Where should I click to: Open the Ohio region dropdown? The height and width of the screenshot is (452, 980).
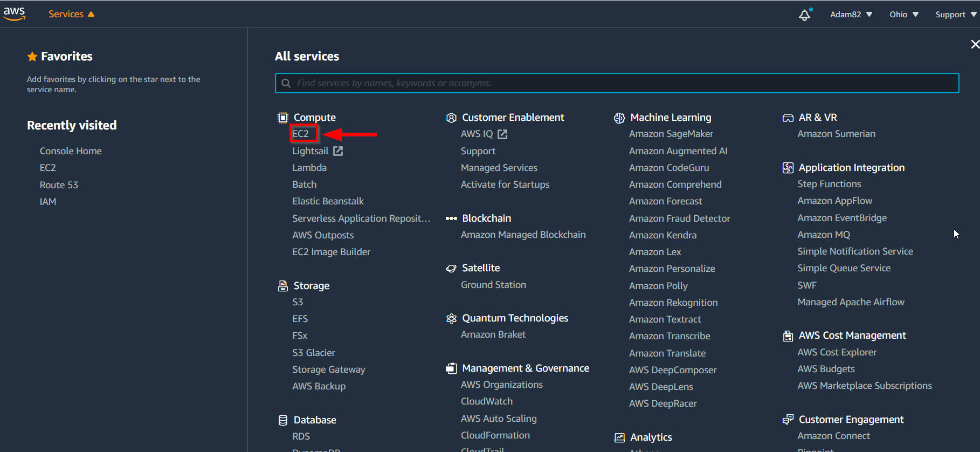click(904, 15)
